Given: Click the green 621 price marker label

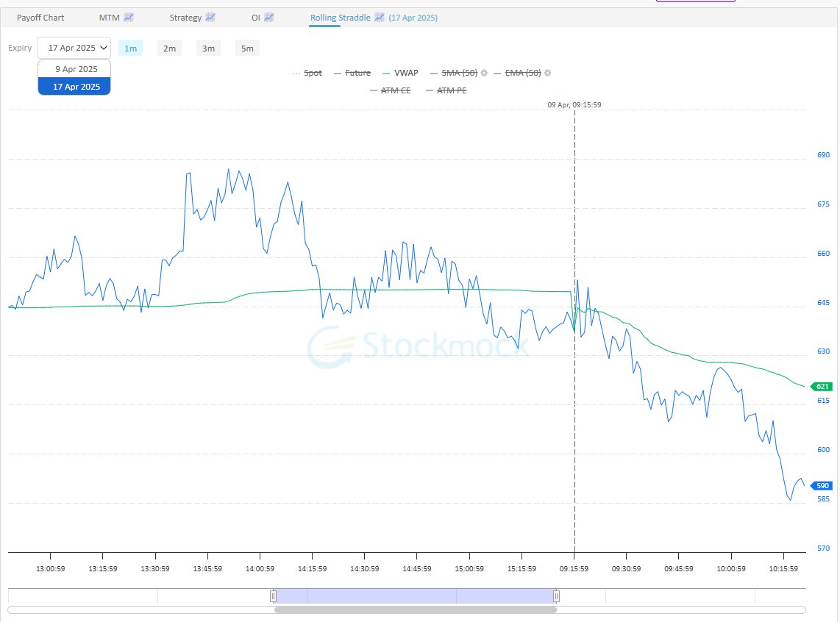Looking at the screenshot, I should point(820,386).
